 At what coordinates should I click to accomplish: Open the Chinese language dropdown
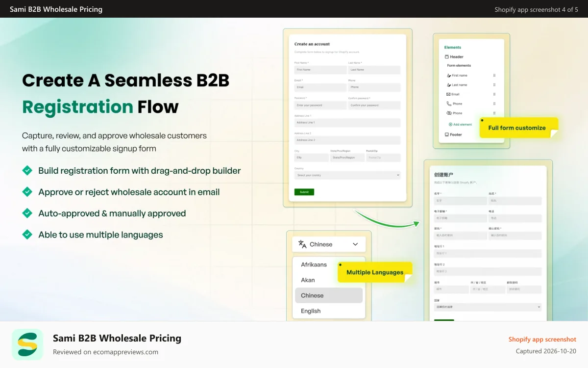pos(329,244)
